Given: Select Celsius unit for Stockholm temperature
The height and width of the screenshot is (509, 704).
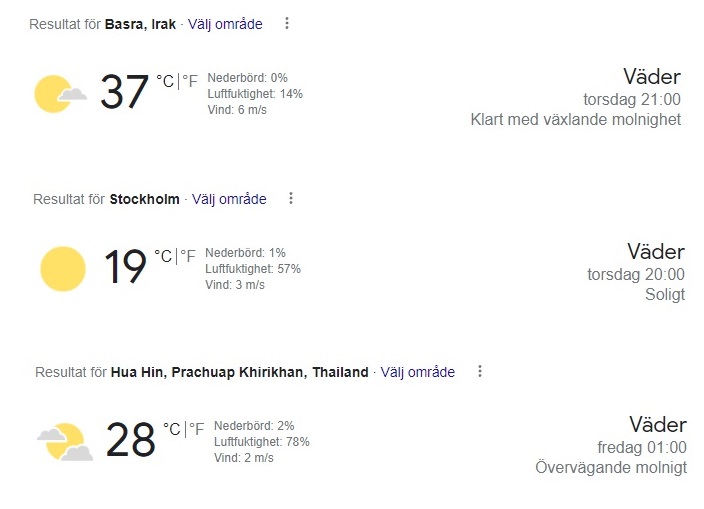Looking at the screenshot, I should [163, 256].
